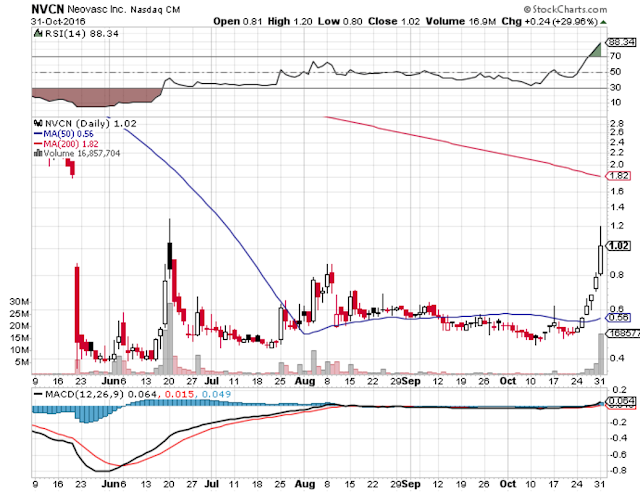Click the NVCN (Daily) 1.02 legend label

point(91,123)
